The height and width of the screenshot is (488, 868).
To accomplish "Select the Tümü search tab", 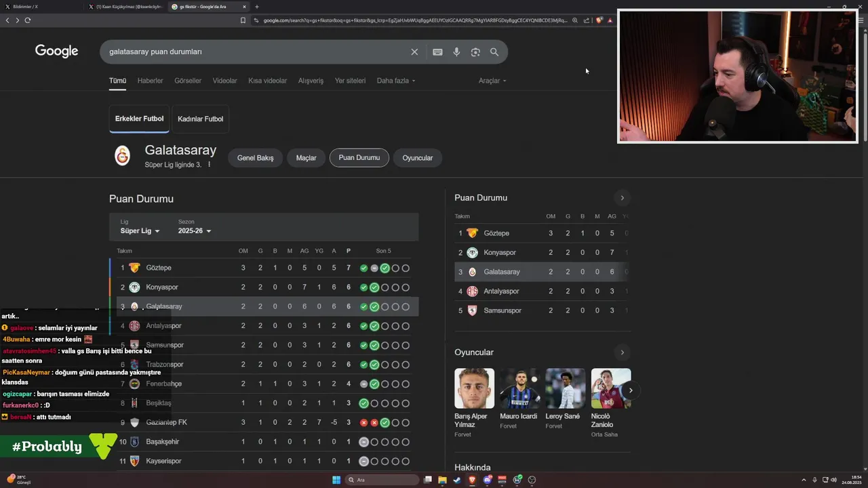I will point(117,81).
